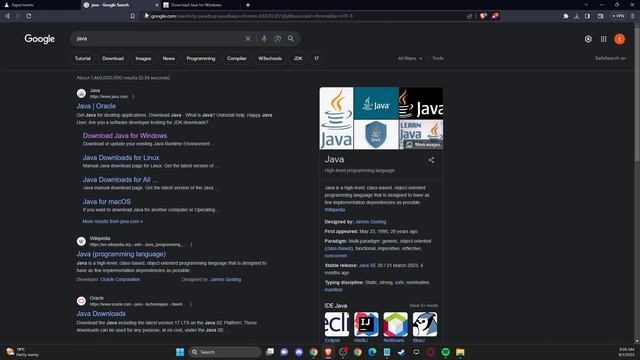Expand the All filters dropdown

point(410,58)
